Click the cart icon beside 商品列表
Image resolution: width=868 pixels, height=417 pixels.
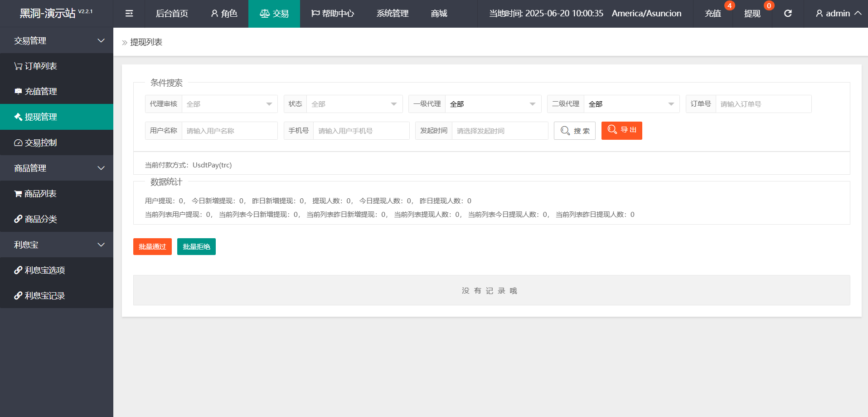[18, 194]
